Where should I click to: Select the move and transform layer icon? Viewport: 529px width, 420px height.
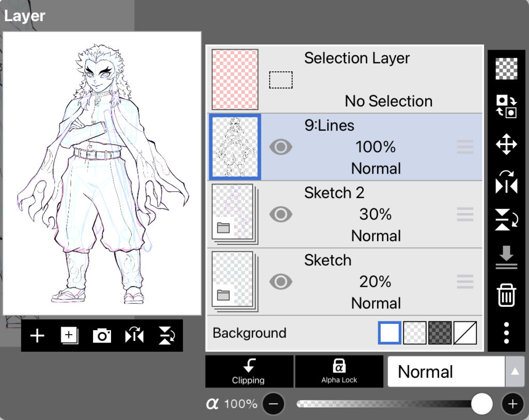click(506, 145)
